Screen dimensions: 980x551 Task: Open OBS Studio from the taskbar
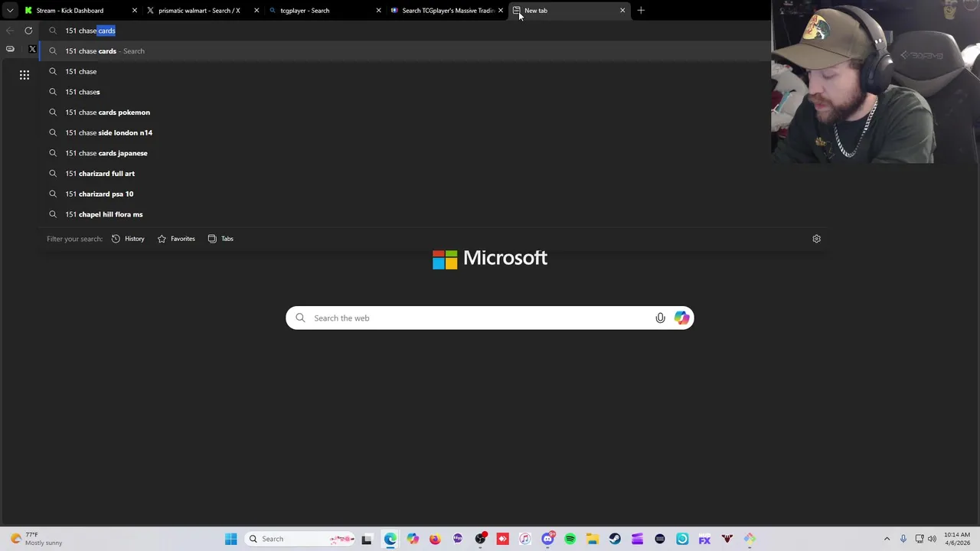480,539
